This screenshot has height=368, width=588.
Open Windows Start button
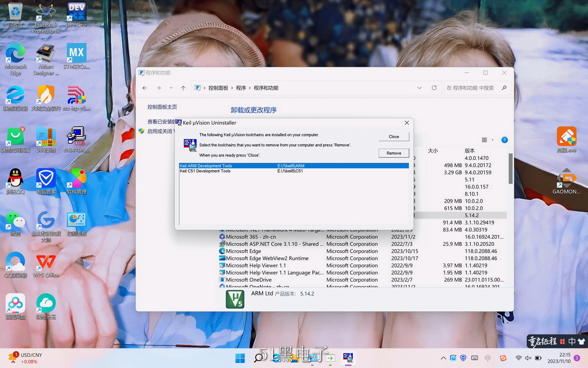[x=240, y=358]
